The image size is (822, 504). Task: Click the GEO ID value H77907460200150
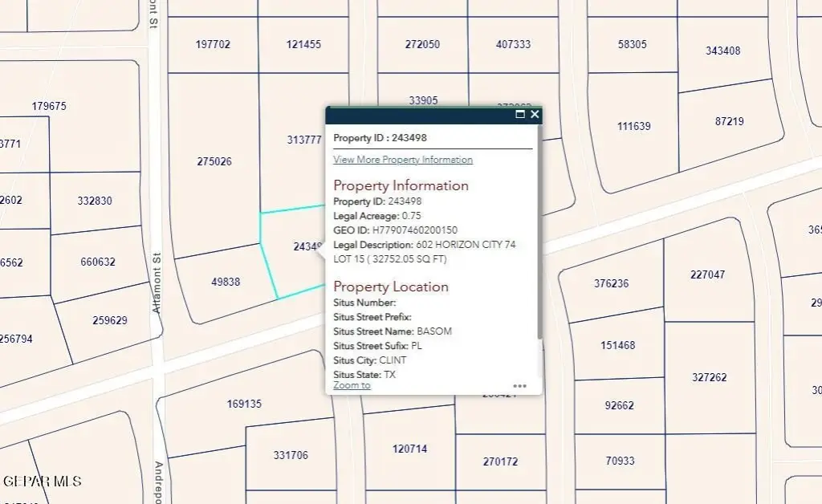(x=415, y=230)
